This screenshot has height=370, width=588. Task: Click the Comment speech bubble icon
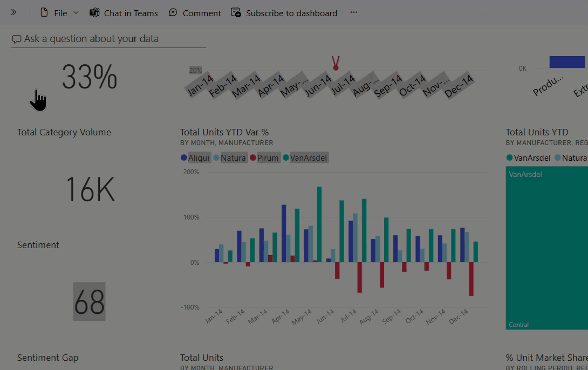173,13
